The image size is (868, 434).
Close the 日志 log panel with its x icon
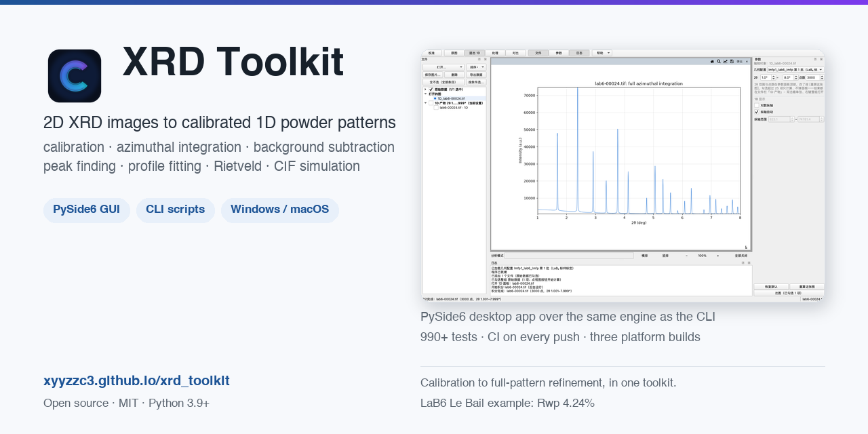[749, 263]
